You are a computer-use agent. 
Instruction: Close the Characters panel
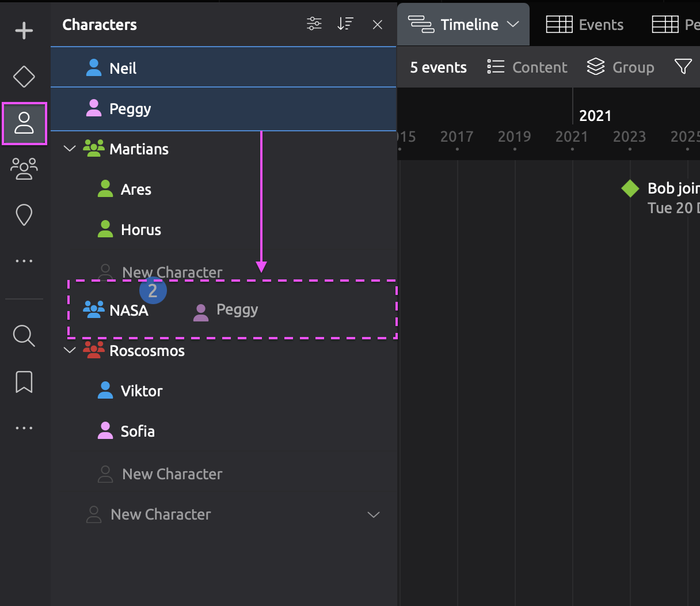click(x=378, y=25)
